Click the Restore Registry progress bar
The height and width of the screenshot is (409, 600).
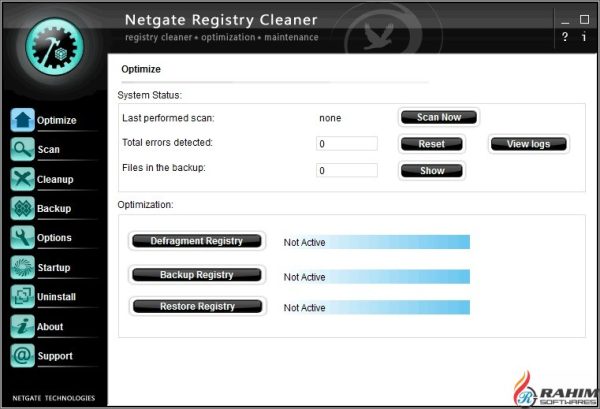[x=376, y=308]
